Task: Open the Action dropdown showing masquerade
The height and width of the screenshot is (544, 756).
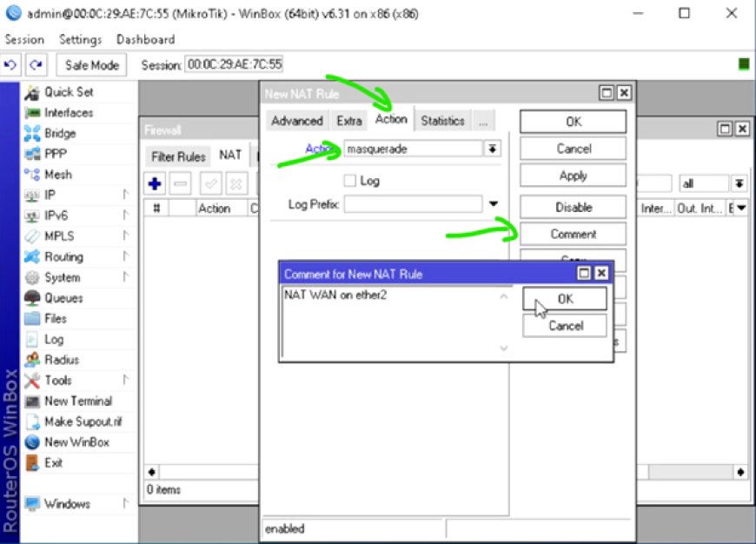Action: (x=492, y=149)
